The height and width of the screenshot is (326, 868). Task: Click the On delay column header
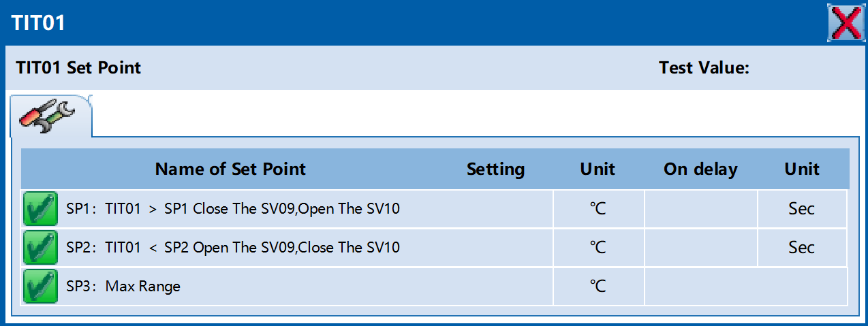click(700, 169)
